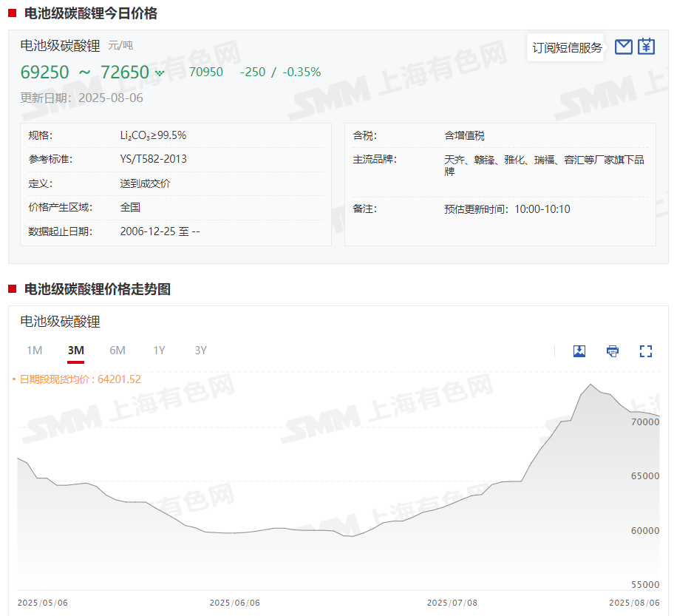Click the 2025/07/08 date axis label
This screenshot has height=616, width=674.
click(x=452, y=603)
